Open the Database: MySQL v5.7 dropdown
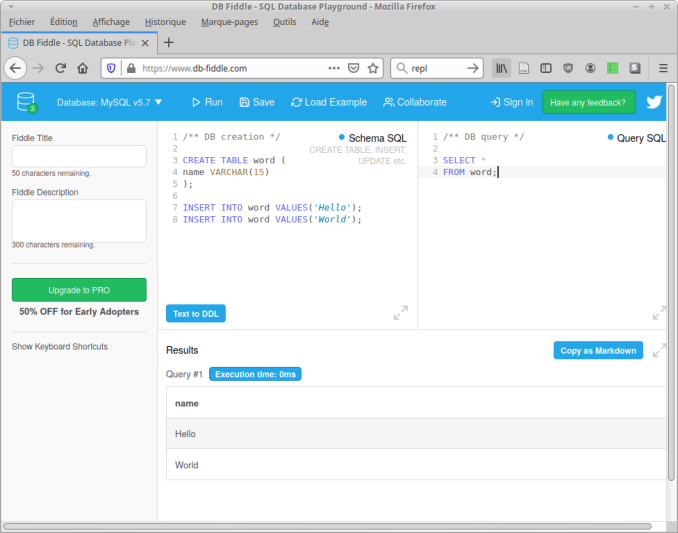The width and height of the screenshot is (678, 533). pyautogui.click(x=109, y=102)
